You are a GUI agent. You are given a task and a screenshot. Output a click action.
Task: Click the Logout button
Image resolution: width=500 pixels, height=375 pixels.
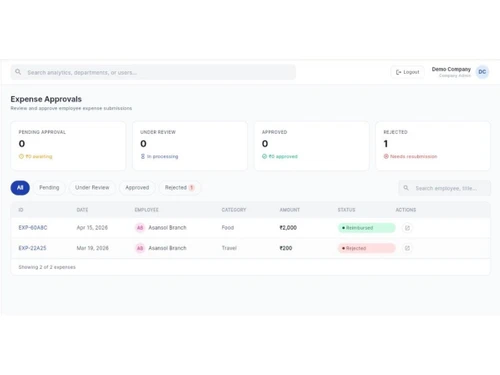407,72
